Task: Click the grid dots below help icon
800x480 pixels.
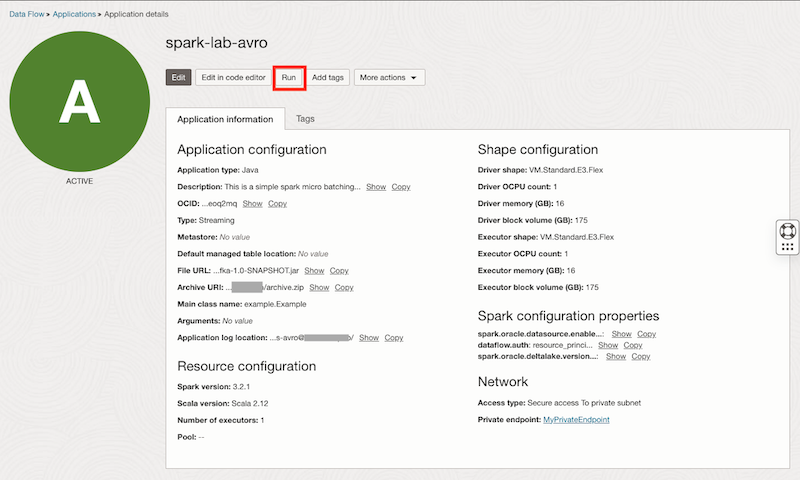Action: (787, 247)
